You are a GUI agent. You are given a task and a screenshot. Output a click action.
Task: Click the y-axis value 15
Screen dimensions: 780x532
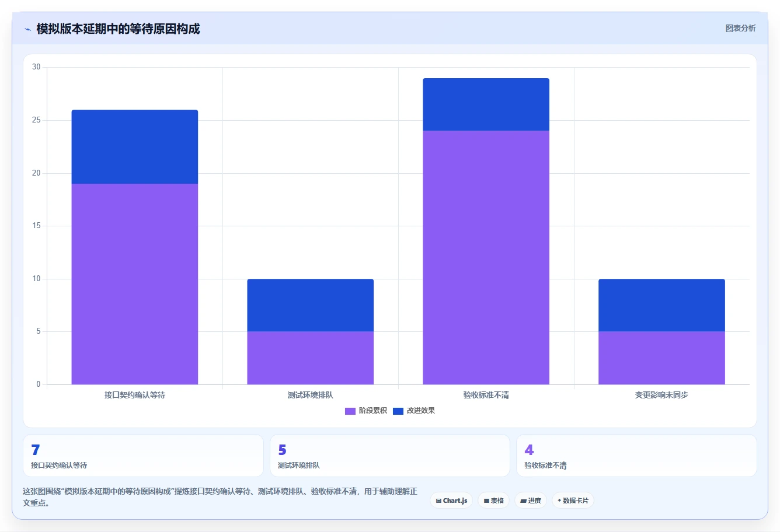[x=36, y=226]
